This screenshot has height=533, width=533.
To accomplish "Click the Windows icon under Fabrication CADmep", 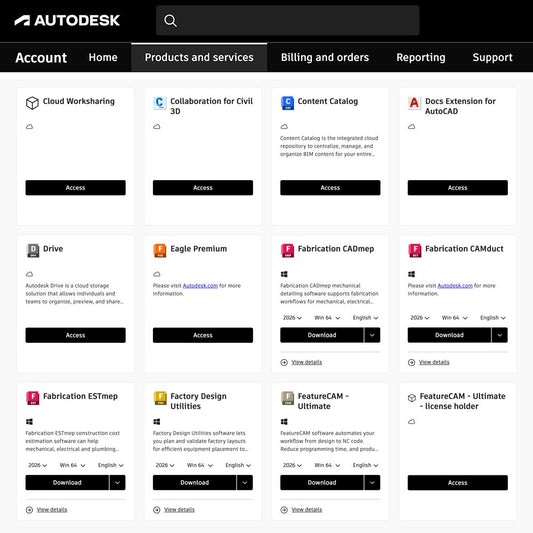I will pyautogui.click(x=284, y=274).
